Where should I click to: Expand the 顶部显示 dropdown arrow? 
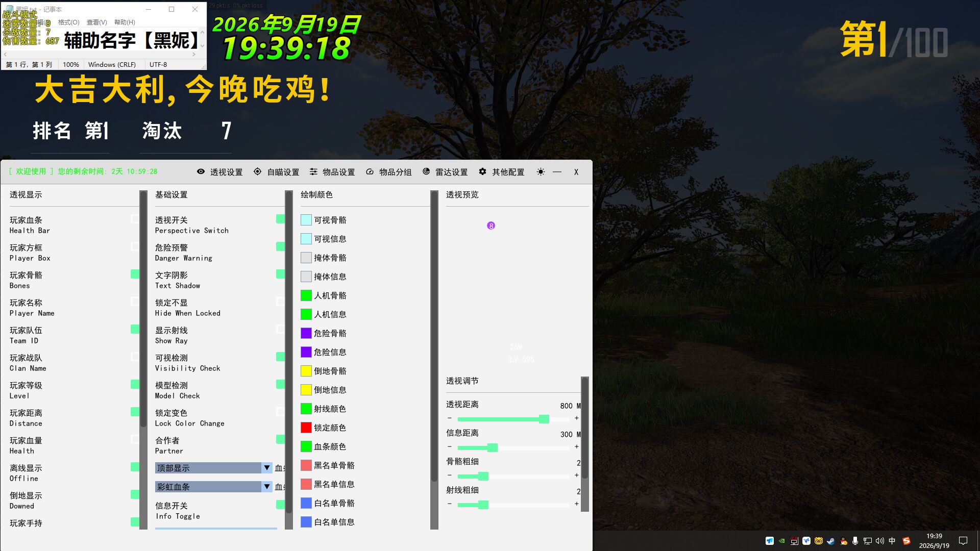pyautogui.click(x=266, y=468)
